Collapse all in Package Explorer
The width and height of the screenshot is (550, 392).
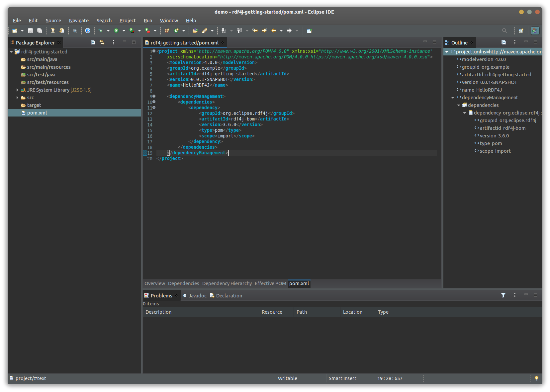tap(93, 42)
